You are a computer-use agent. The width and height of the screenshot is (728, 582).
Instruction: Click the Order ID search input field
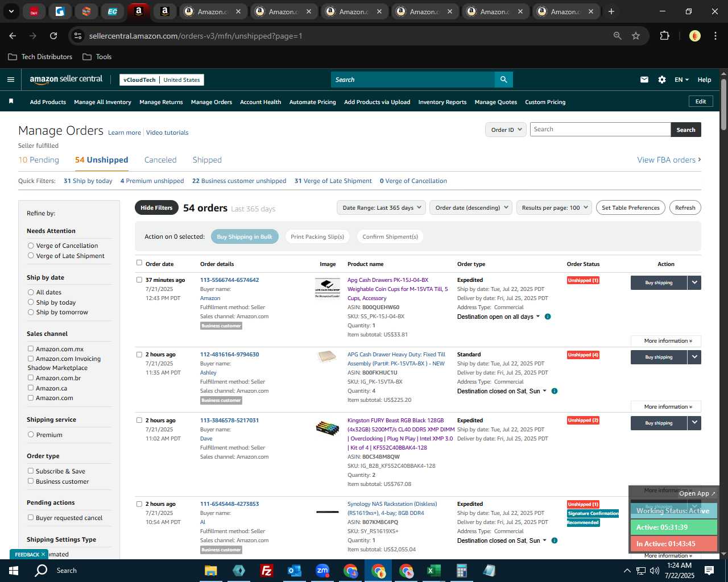point(600,130)
